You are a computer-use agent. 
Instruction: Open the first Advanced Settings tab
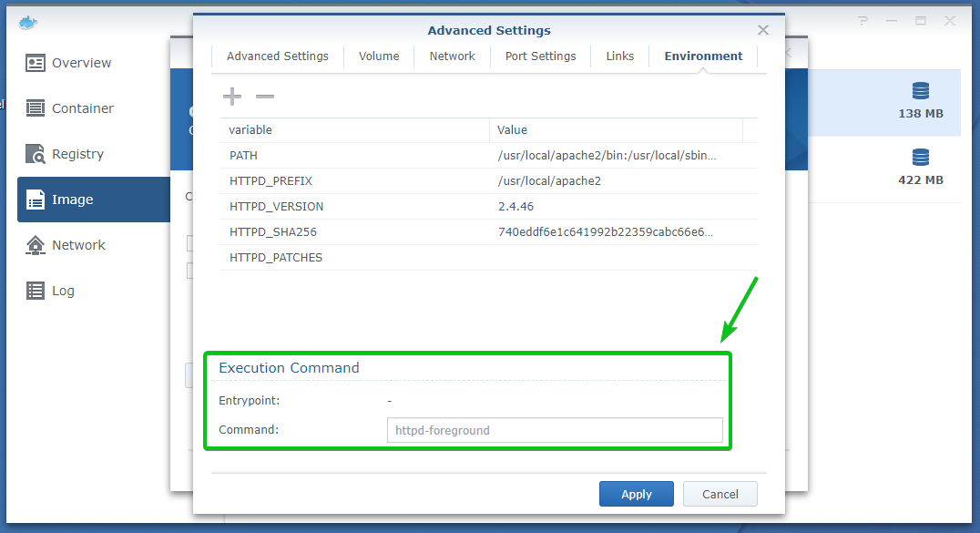278,56
